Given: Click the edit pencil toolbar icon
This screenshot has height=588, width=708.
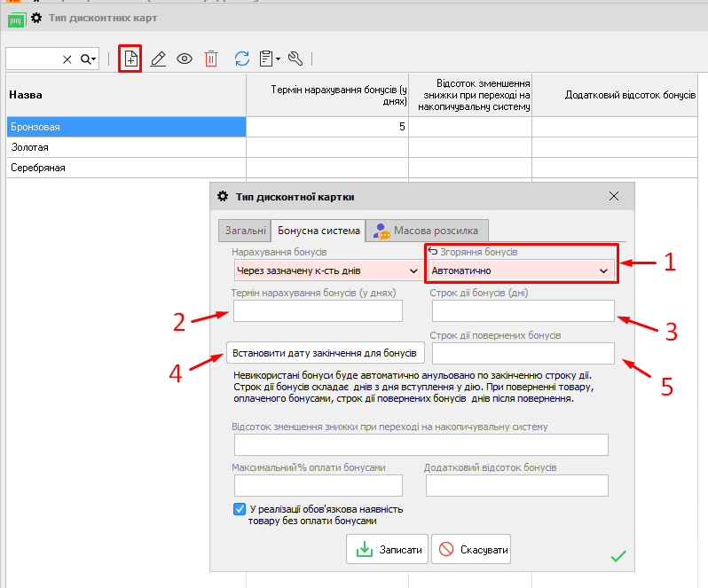Looking at the screenshot, I should tap(158, 59).
